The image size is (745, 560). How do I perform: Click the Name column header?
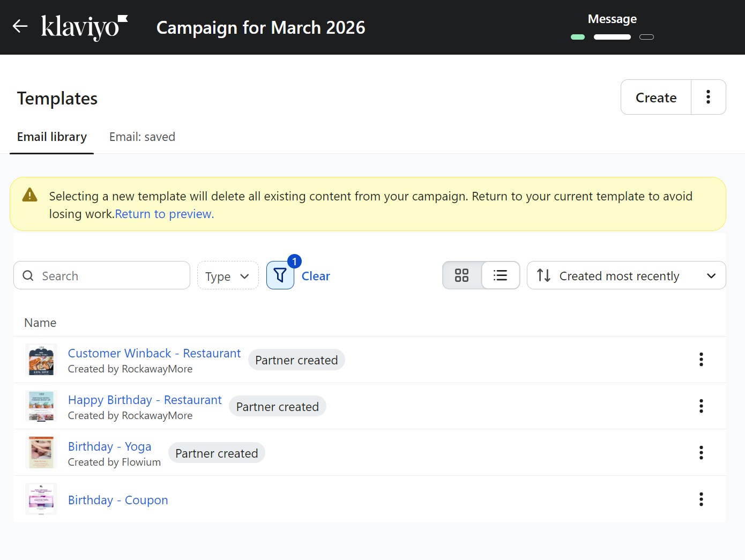click(x=40, y=323)
